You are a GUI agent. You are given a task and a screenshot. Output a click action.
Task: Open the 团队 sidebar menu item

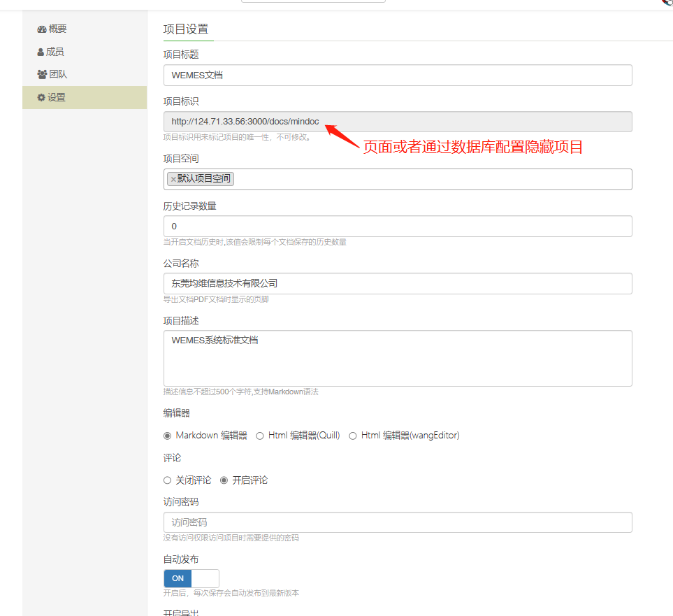58,74
